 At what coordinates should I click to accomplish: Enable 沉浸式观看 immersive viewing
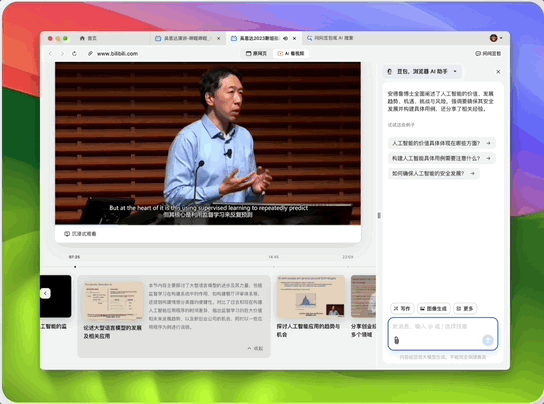coord(80,234)
